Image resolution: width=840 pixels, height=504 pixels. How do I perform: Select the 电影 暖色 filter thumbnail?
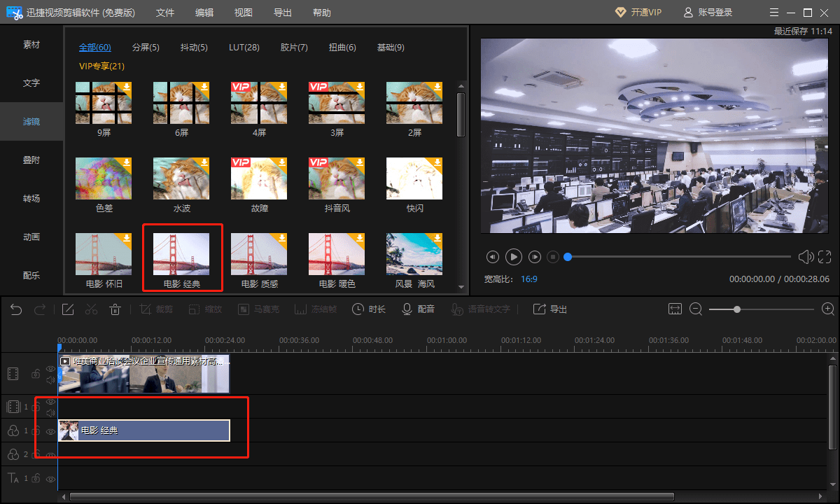click(x=337, y=262)
